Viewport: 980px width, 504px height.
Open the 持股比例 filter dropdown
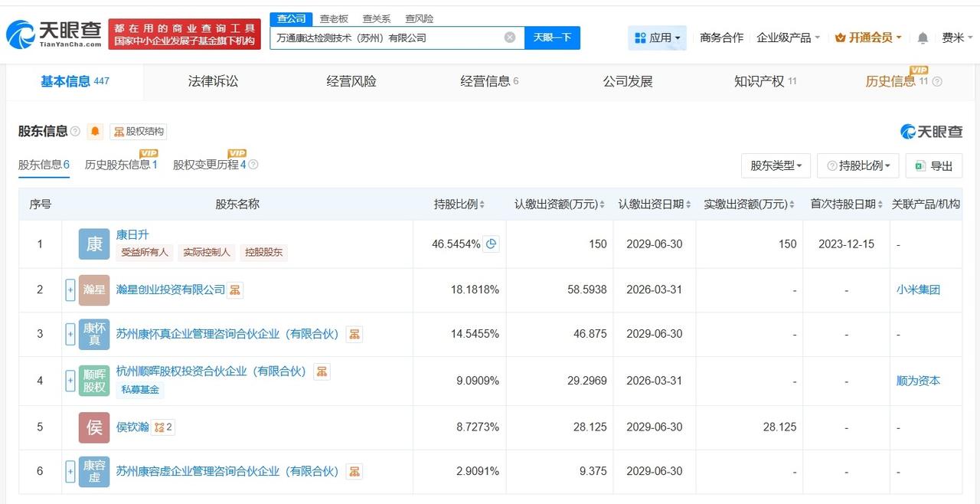coord(857,165)
